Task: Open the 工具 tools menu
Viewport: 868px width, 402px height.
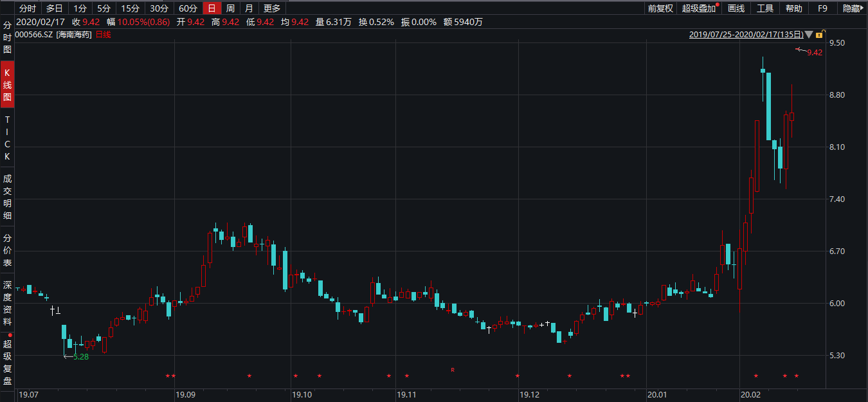Action: (765, 8)
